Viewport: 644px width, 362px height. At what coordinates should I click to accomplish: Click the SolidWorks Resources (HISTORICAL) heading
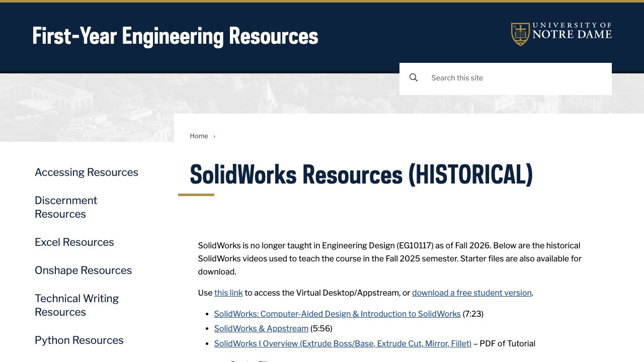point(361,174)
